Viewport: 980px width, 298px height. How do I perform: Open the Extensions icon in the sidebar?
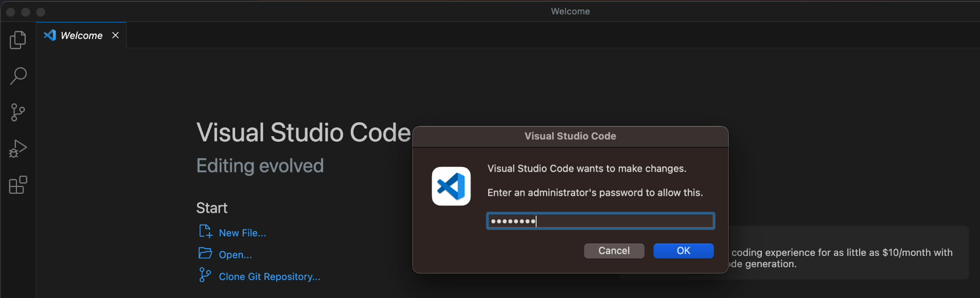pos(18,184)
